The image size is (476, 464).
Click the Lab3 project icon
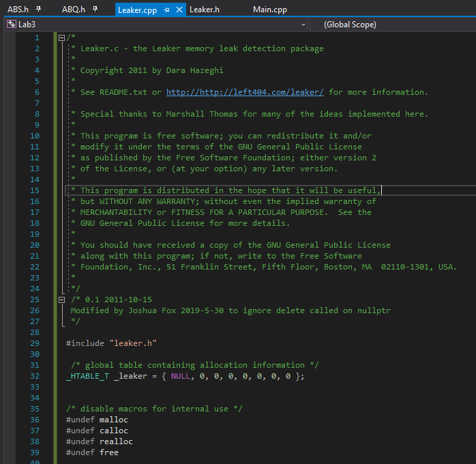(x=11, y=25)
